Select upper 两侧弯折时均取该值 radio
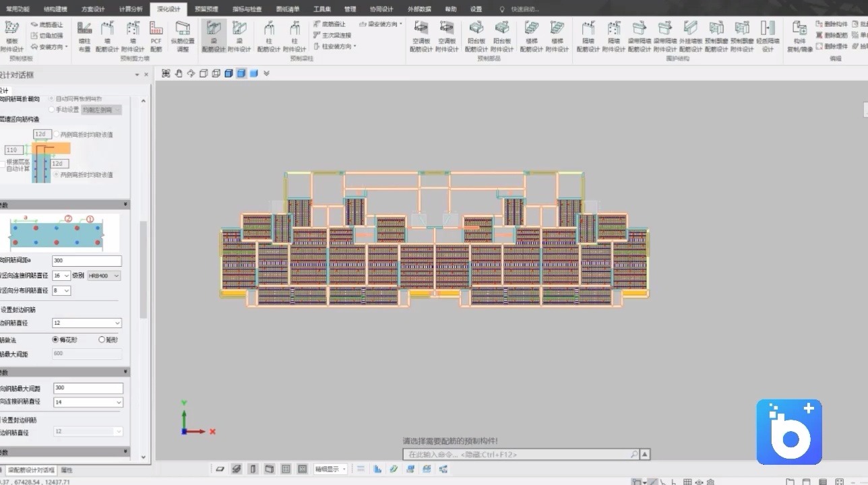This screenshot has height=485, width=868. [56, 134]
